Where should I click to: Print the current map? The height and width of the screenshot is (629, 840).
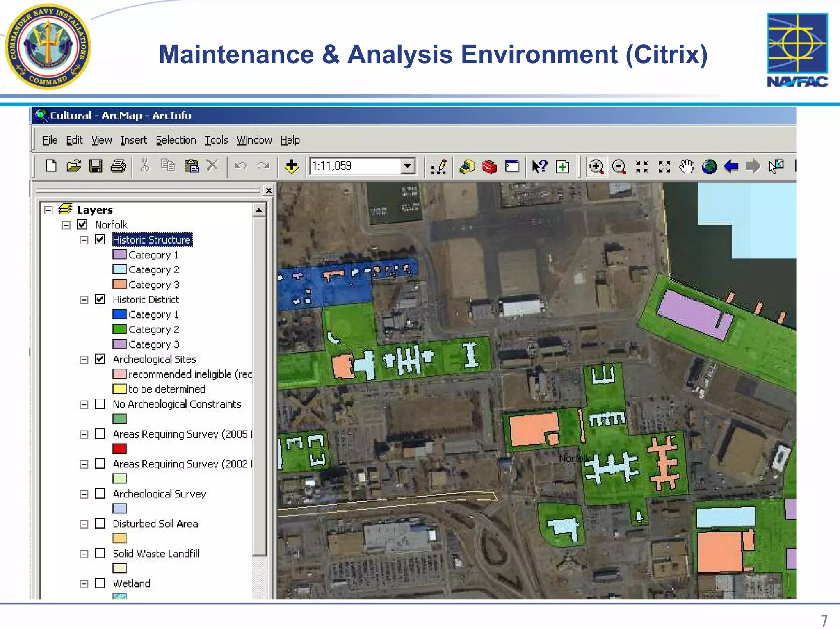point(118,166)
